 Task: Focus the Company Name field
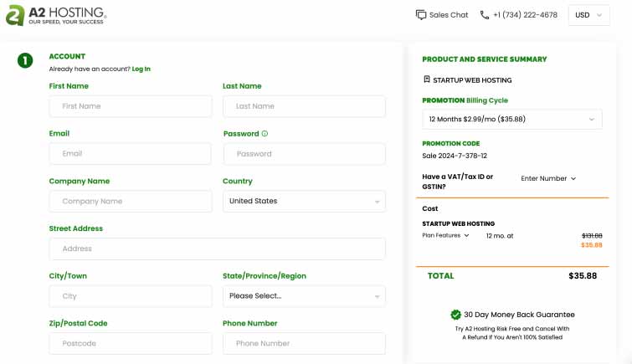[131, 201]
